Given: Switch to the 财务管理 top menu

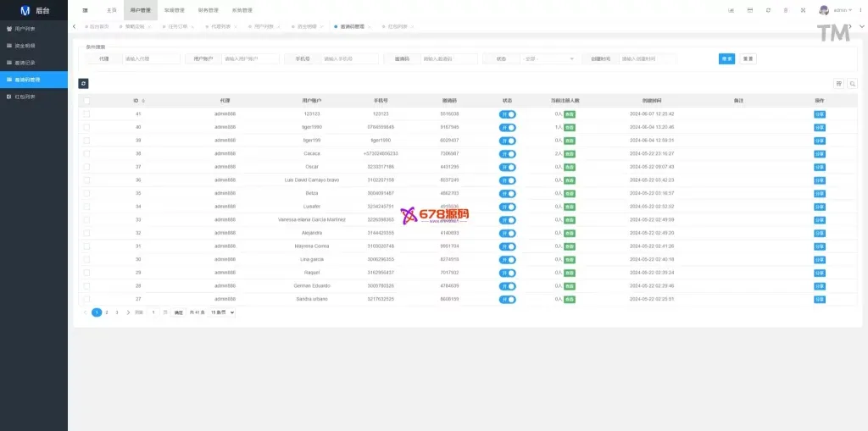Looking at the screenshot, I should pos(208,10).
